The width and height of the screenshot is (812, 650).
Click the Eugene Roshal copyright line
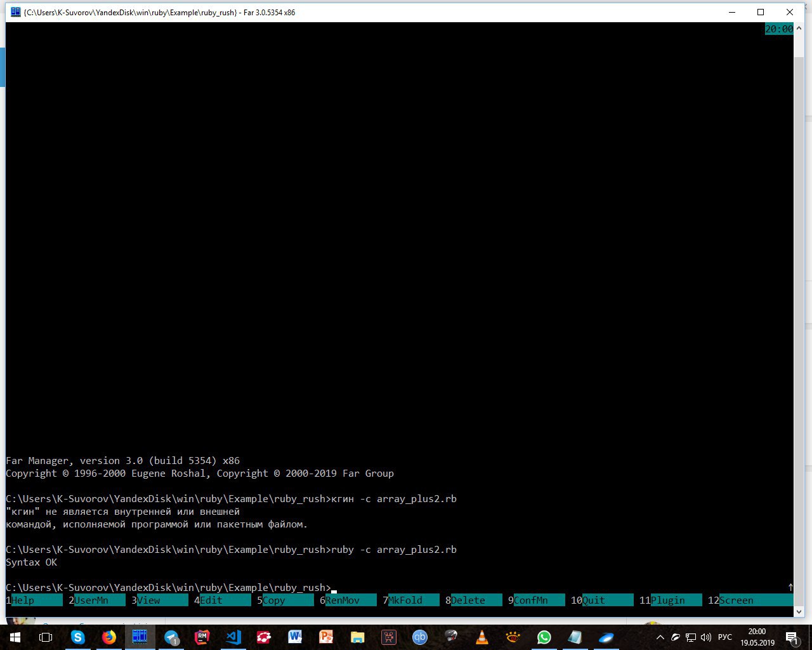click(x=200, y=474)
